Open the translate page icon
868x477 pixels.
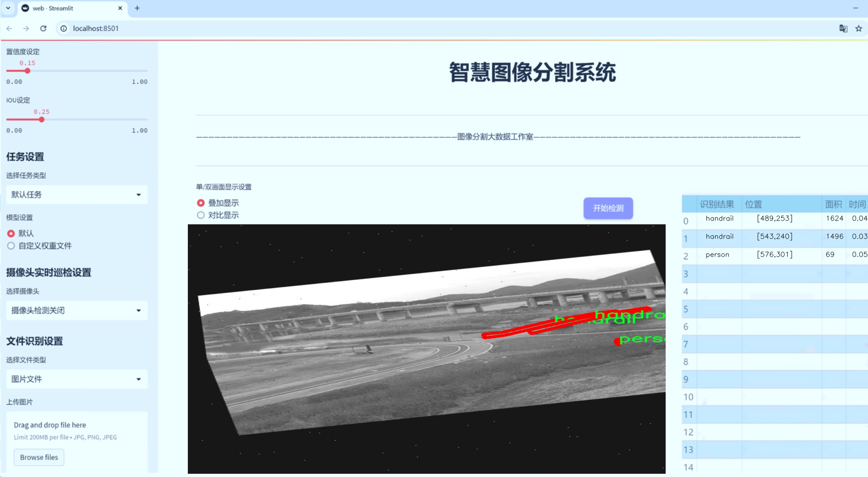pyautogui.click(x=843, y=28)
